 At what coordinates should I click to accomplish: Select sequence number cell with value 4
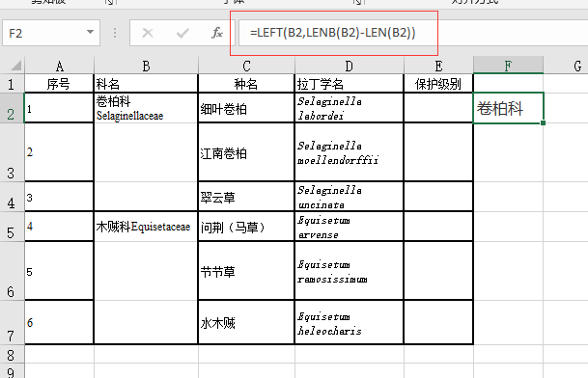pyautogui.click(x=59, y=227)
